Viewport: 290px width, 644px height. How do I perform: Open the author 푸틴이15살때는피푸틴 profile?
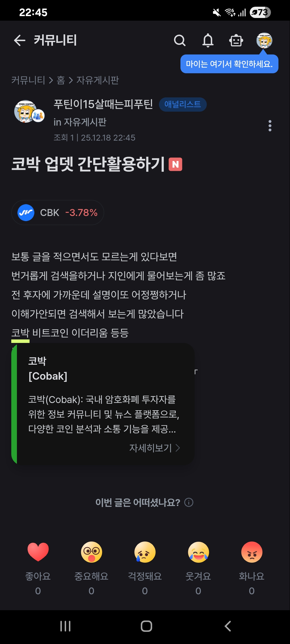(103, 105)
